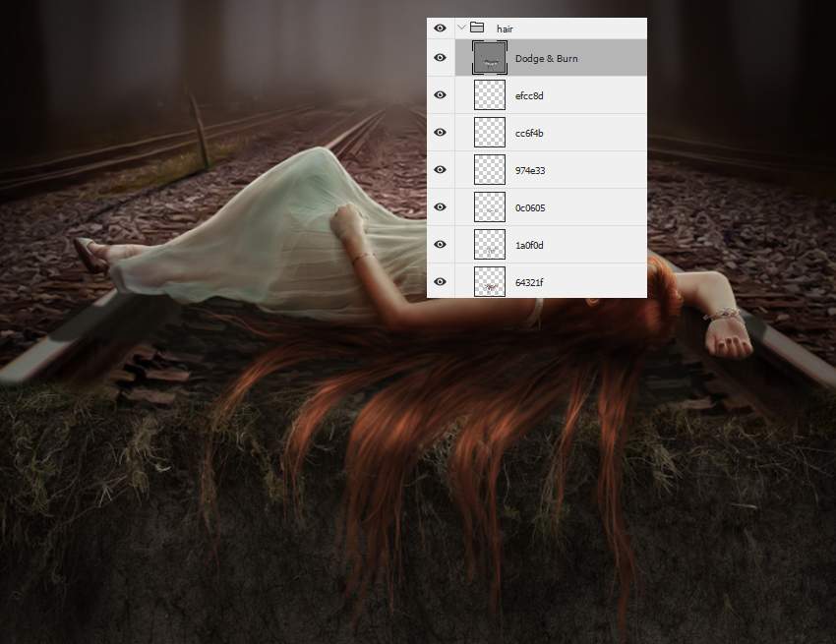Toggle eye icon for 1a0f0d layer
This screenshot has height=644, width=836.
[440, 245]
